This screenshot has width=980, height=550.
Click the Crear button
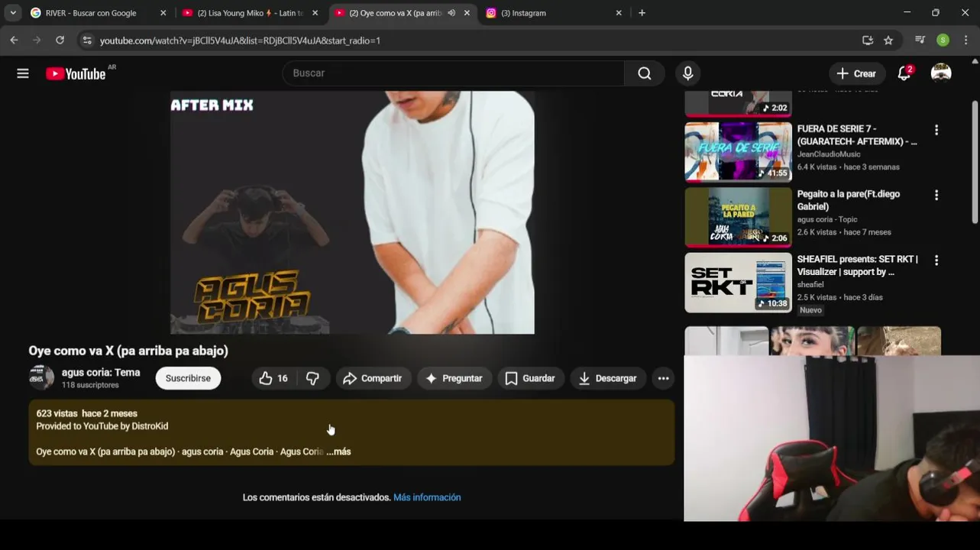[857, 73]
